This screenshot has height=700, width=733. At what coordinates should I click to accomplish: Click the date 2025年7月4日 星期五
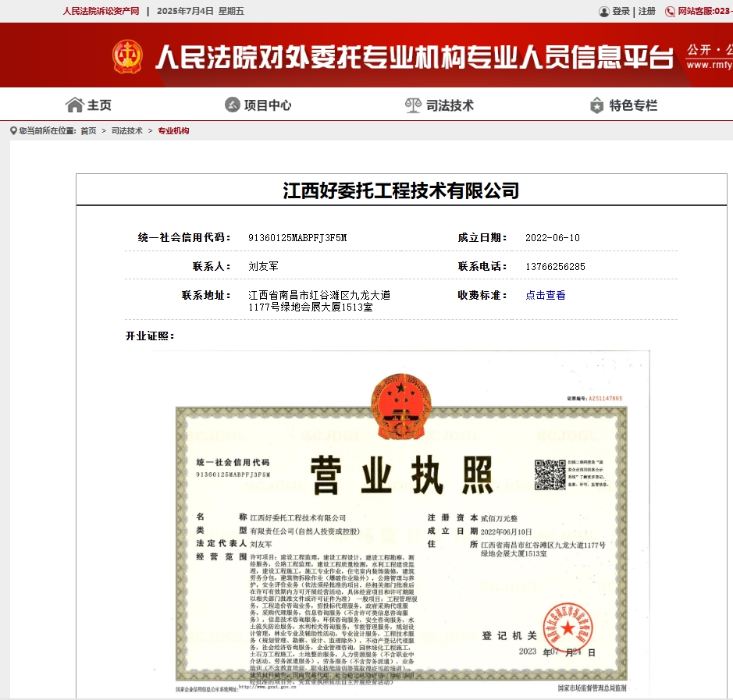(x=201, y=11)
